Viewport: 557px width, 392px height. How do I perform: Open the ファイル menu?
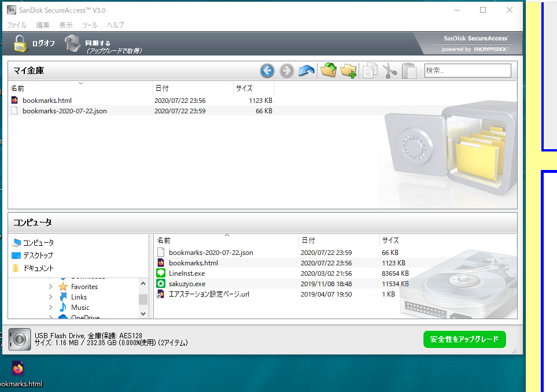[x=17, y=25]
